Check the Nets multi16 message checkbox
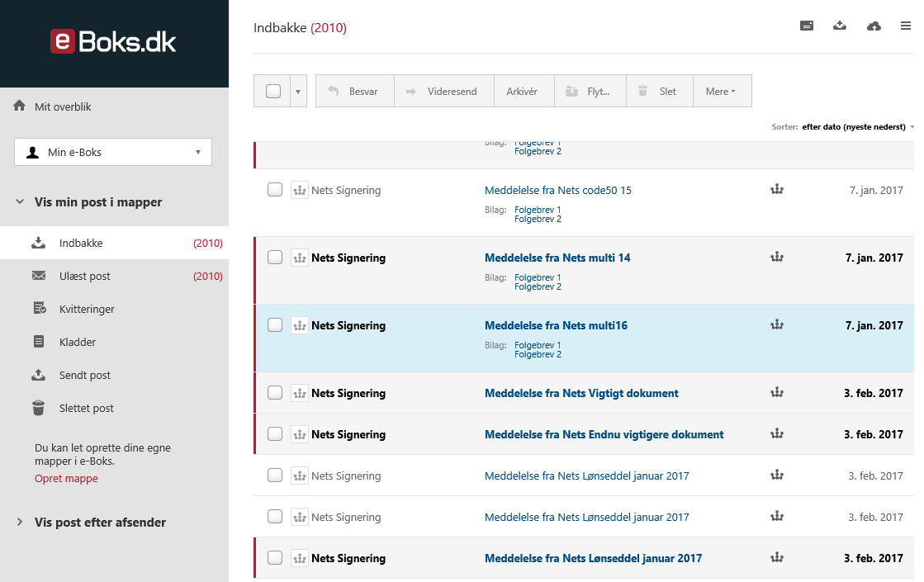This screenshot has width=924, height=582. pos(275,325)
